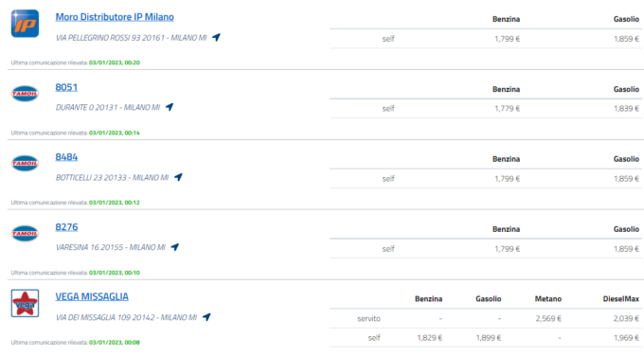Viewport: 644px width, 356px height.
Task: Click the IP brand logo icon
Action: 25,24
